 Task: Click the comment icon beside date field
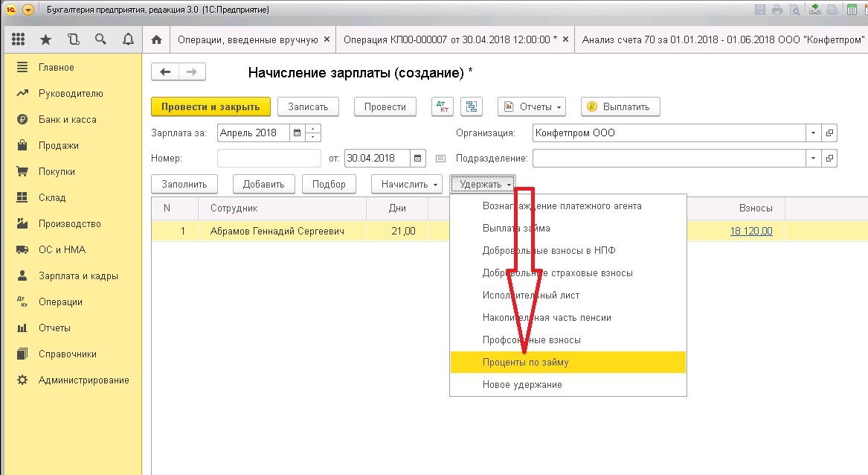440,159
